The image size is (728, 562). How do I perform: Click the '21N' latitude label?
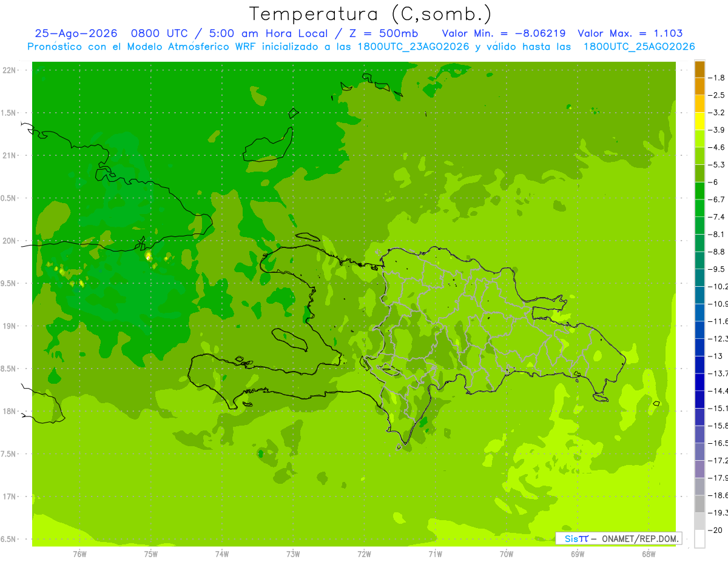10,156
